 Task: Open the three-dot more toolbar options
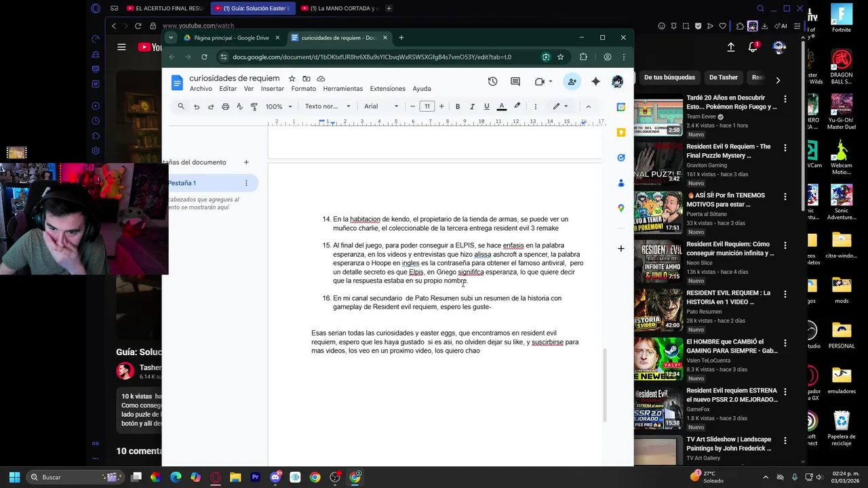pyautogui.click(x=535, y=106)
